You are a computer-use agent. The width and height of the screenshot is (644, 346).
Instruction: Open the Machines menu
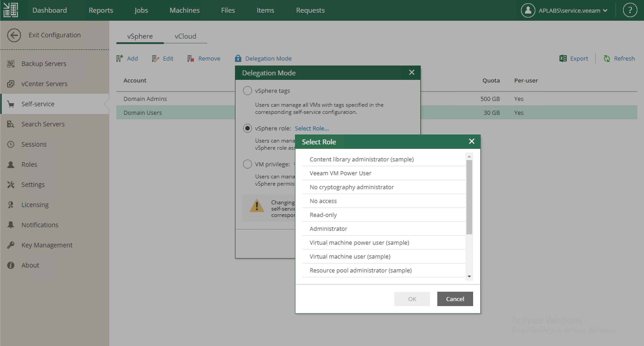(x=185, y=10)
